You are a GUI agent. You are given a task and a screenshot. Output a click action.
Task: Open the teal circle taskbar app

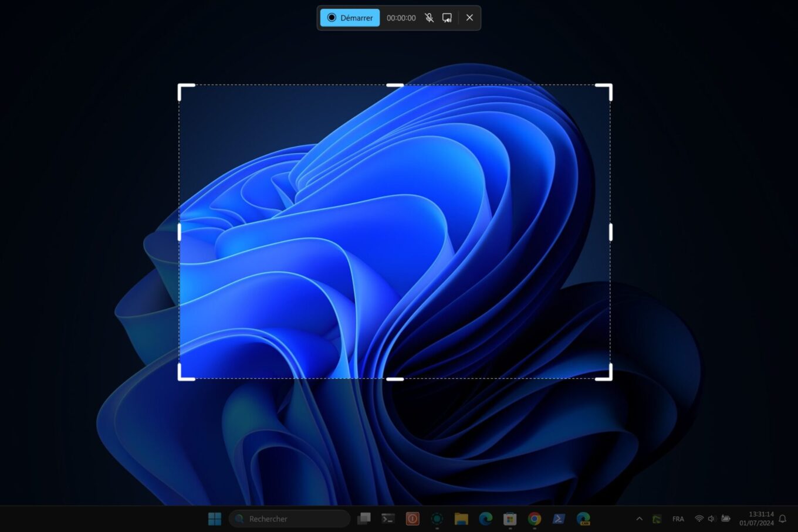pos(437,519)
